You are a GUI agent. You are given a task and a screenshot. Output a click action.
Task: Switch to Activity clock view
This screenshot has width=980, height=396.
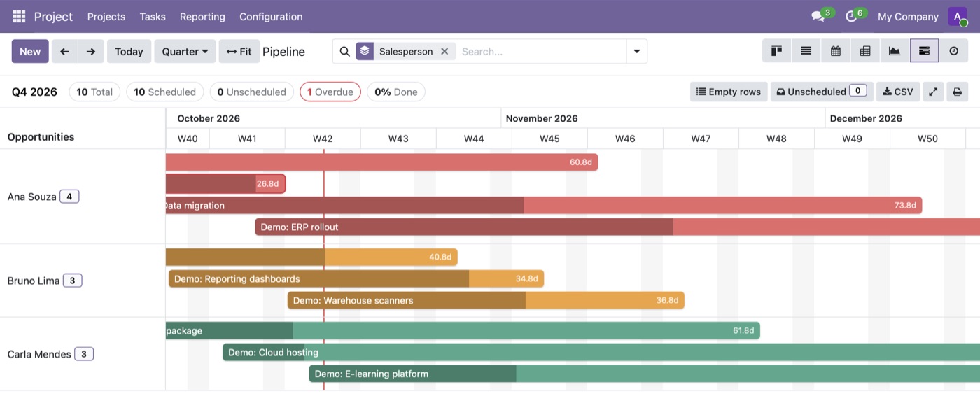(x=953, y=51)
